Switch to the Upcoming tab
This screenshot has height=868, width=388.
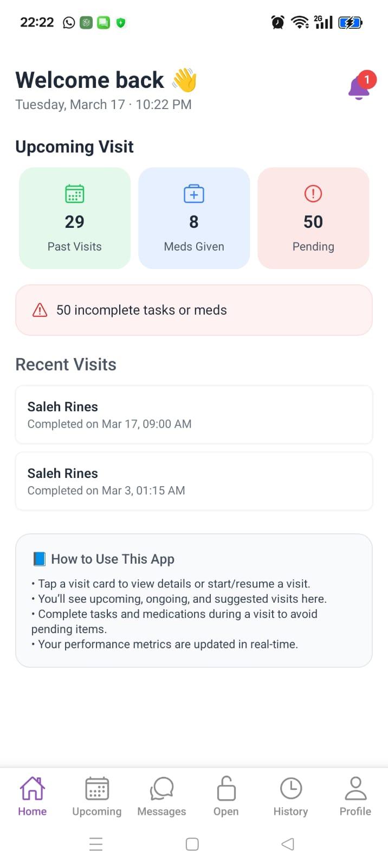coord(96,796)
